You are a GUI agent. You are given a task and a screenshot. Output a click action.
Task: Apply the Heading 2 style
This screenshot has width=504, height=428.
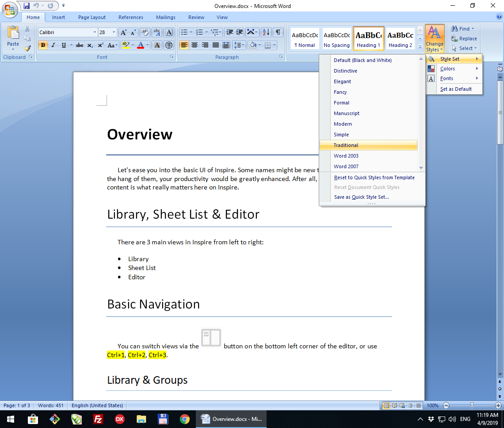tap(400, 39)
